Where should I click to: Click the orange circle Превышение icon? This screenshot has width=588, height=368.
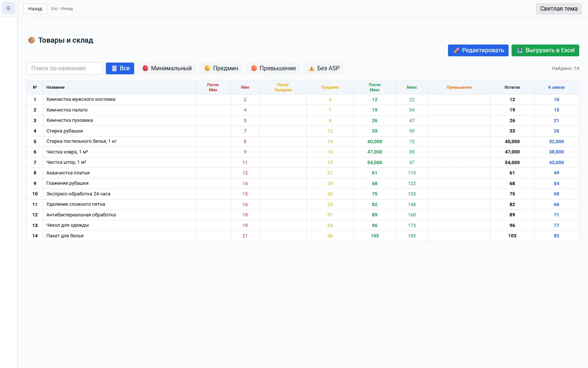coord(254,68)
